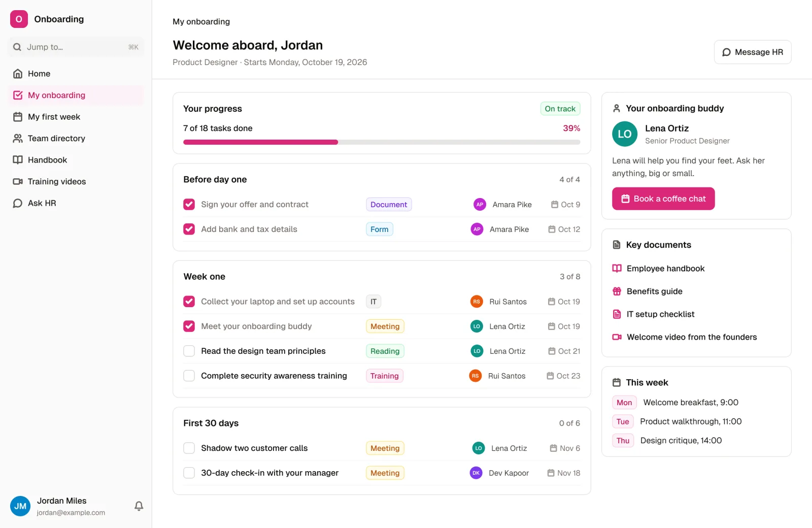
Task: Uncheck Meet your onboarding buddy
Action: pyautogui.click(x=189, y=326)
